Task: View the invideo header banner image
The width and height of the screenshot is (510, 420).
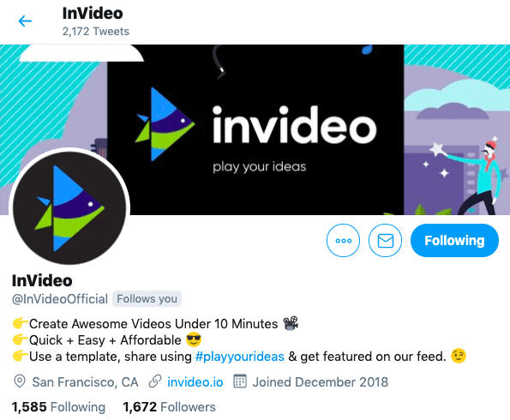Action: point(255,129)
